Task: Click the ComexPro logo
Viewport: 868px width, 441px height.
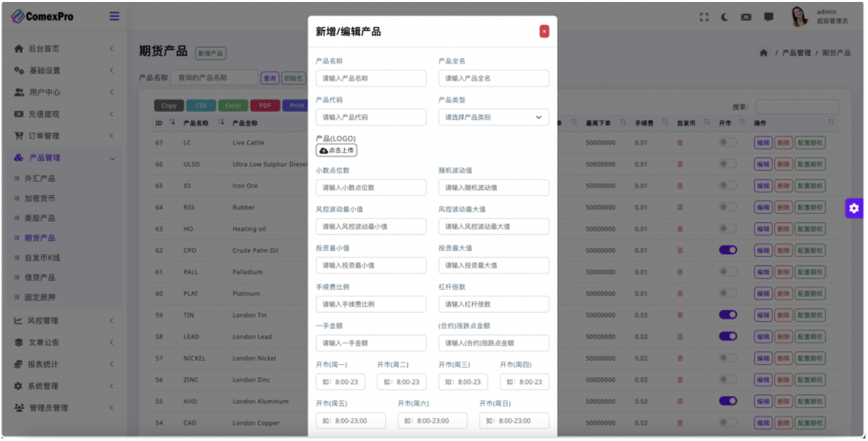Action: (x=42, y=16)
